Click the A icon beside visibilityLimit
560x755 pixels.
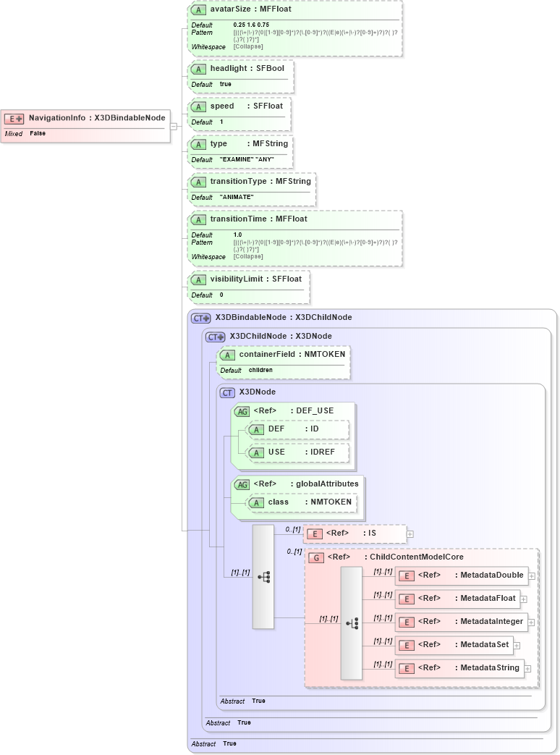point(198,279)
